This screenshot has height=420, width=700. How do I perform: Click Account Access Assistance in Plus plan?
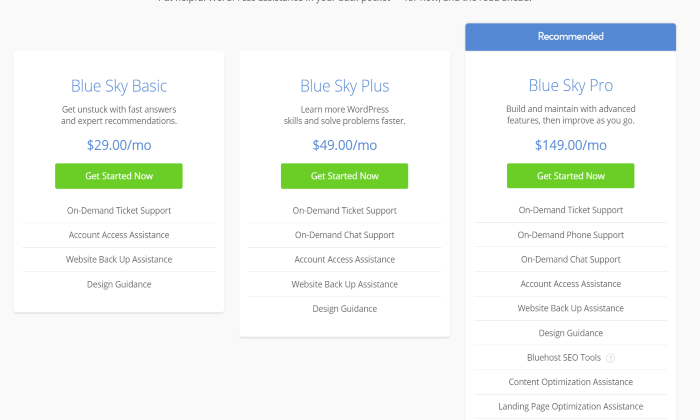[x=344, y=259]
